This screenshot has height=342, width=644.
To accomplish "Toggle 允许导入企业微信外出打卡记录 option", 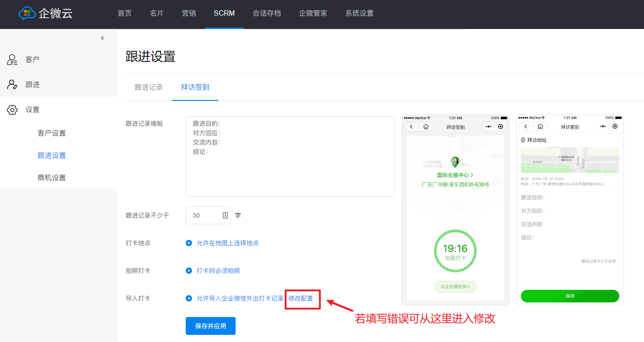I will point(189,298).
